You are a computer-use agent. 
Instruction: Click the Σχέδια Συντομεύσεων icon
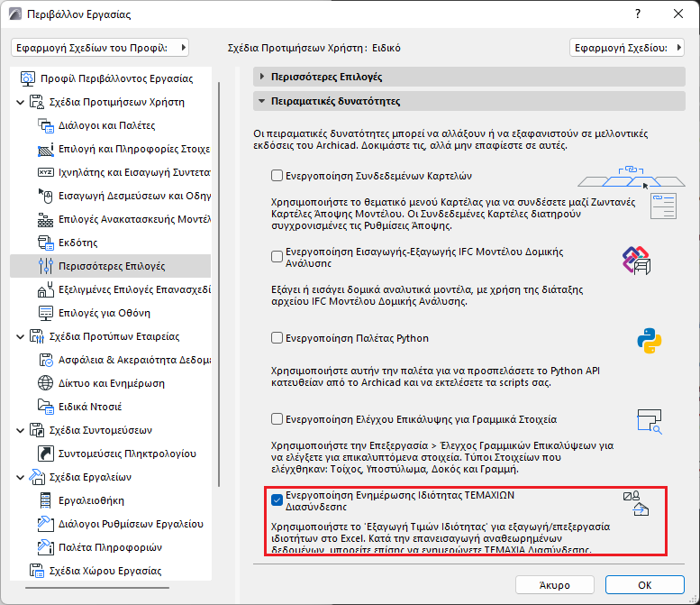pyautogui.click(x=37, y=430)
